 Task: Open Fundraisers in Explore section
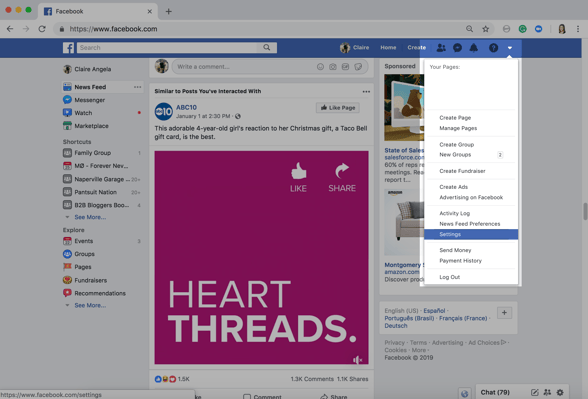click(x=90, y=280)
